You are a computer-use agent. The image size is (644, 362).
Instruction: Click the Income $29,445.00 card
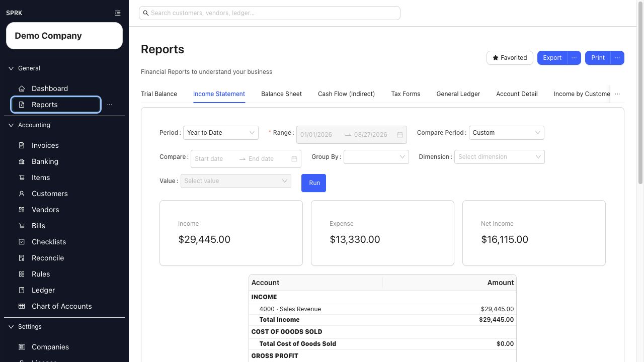click(x=231, y=233)
